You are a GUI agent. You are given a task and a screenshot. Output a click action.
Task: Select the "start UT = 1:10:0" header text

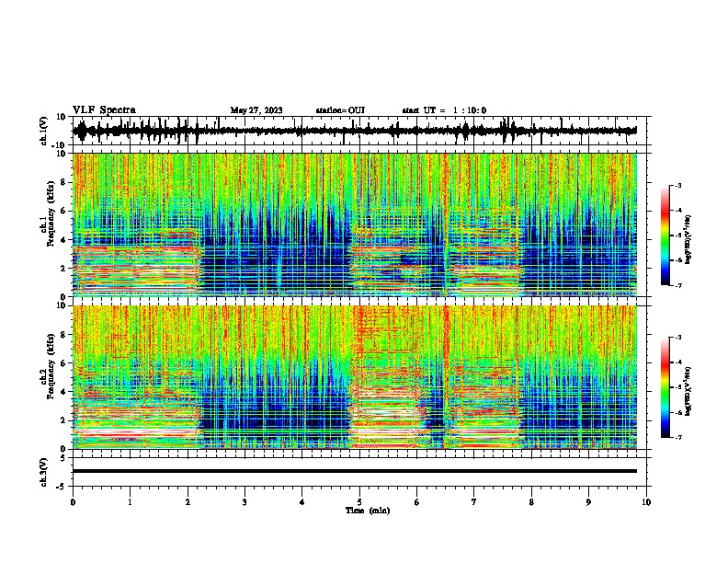pyautogui.click(x=444, y=110)
